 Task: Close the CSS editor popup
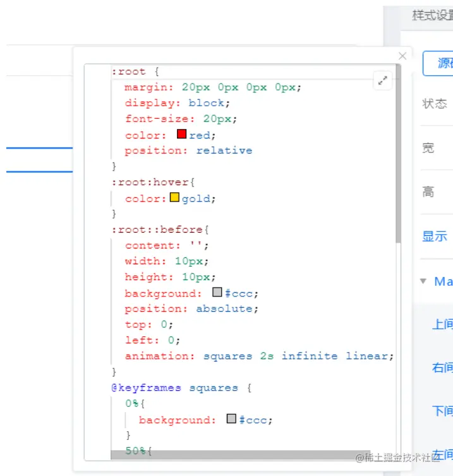pyautogui.click(x=402, y=56)
